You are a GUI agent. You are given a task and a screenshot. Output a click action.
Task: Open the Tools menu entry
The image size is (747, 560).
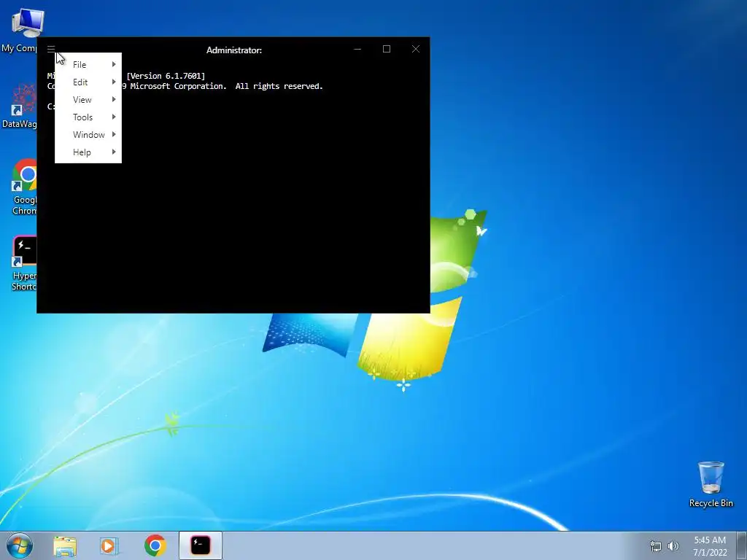(x=88, y=117)
